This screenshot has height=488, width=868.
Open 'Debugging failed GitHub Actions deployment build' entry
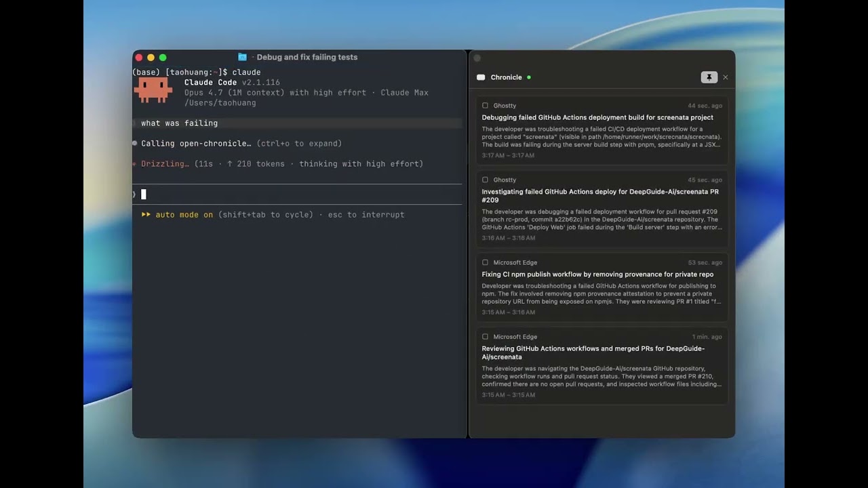597,117
